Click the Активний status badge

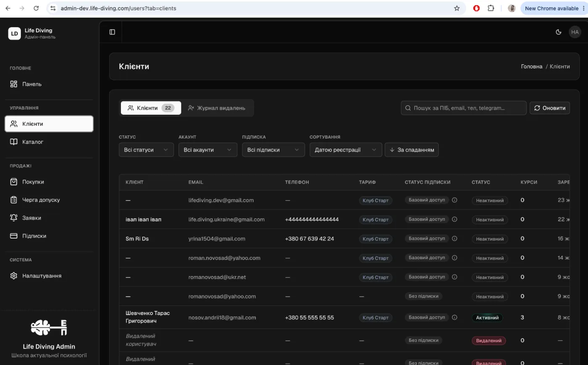tap(487, 318)
